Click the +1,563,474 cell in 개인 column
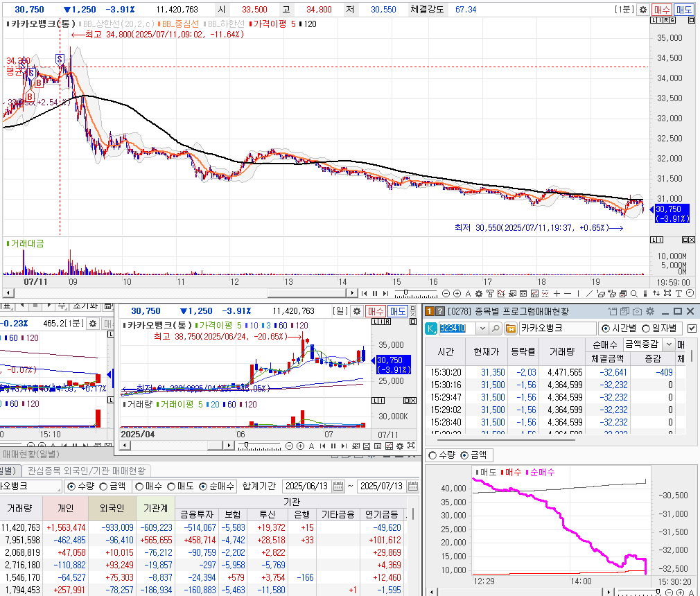Image resolution: width=700 pixels, height=596 pixels. 65,527
